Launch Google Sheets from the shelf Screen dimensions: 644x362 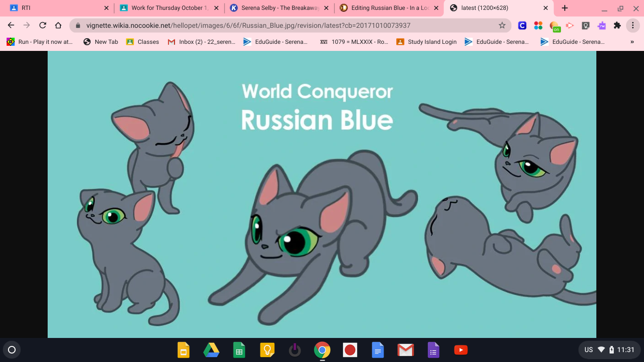pos(239,350)
